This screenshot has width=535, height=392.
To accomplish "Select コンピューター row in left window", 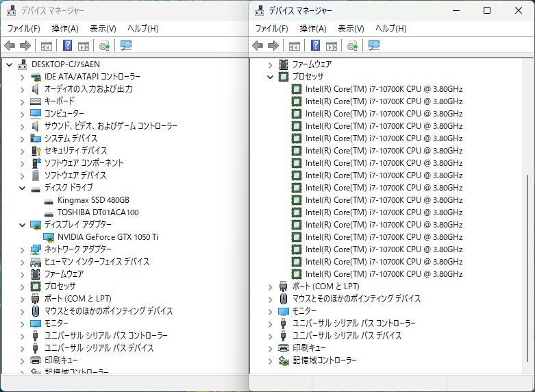I will click(x=64, y=114).
